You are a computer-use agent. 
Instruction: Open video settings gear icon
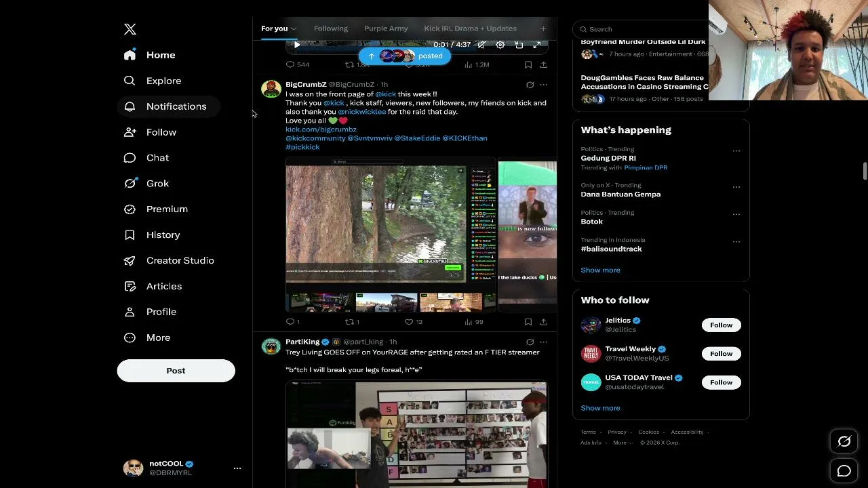500,45
